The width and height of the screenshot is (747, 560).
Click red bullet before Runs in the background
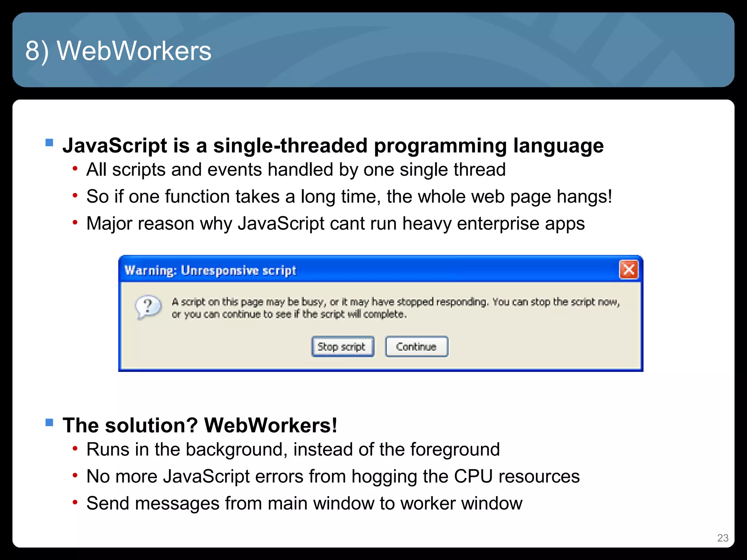pyautogui.click(x=75, y=448)
